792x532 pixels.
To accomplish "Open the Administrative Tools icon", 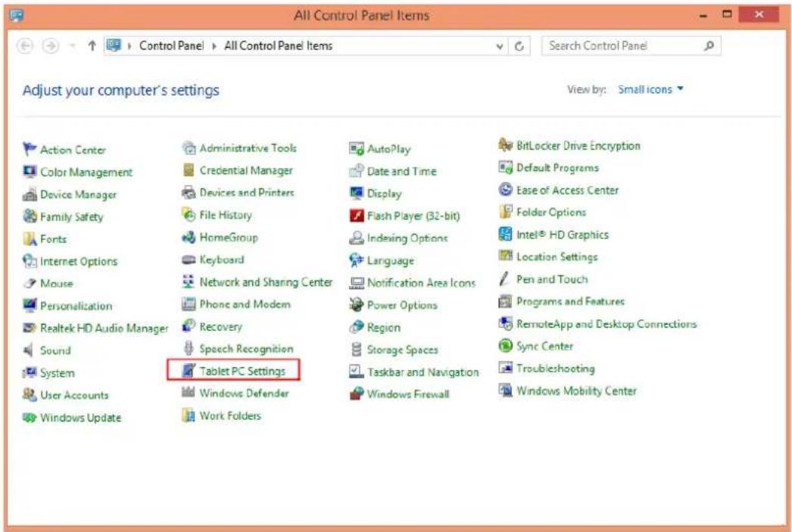I will point(189,148).
